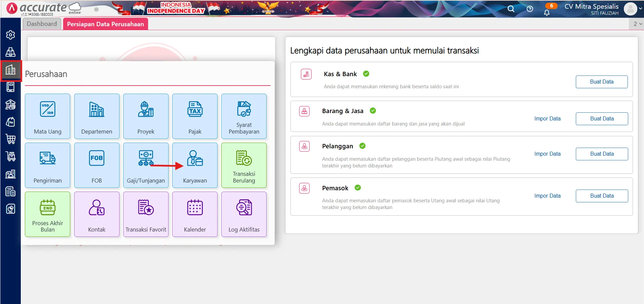Click the search magnifier icon in header

[x=511, y=9]
